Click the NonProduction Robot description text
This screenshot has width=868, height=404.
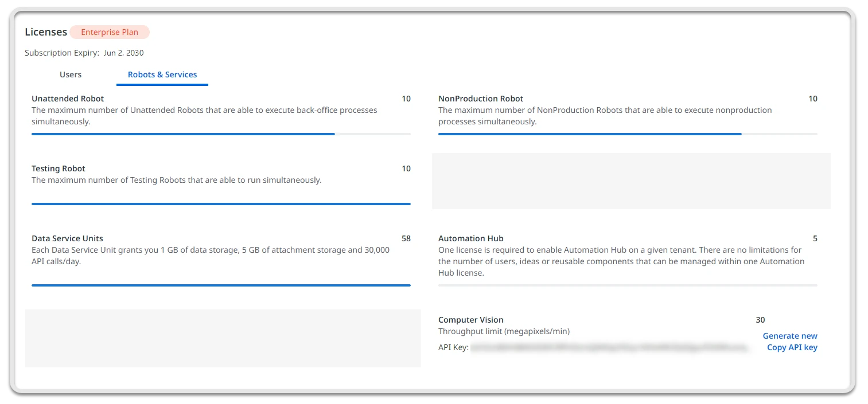pos(605,116)
